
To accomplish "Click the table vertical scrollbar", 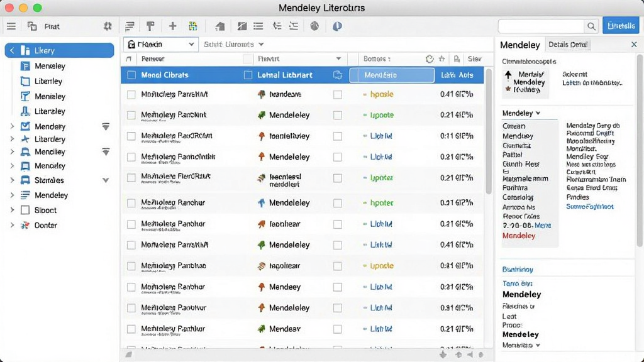I will pyautogui.click(x=488, y=131).
